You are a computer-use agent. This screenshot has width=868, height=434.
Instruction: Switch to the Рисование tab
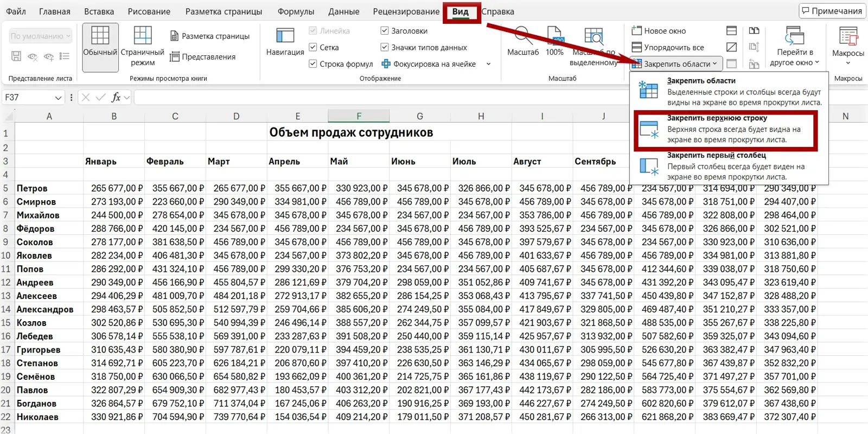pos(149,11)
